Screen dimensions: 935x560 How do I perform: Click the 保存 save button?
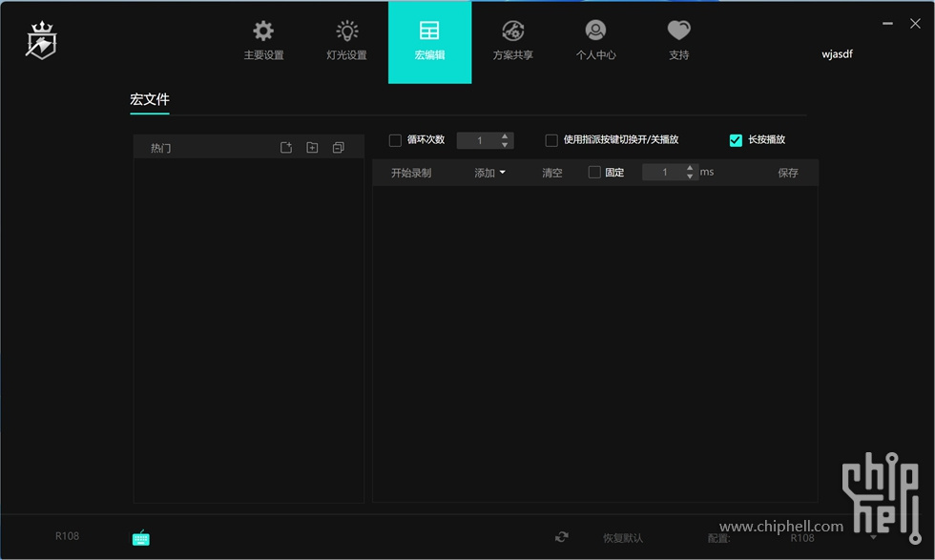coord(788,173)
